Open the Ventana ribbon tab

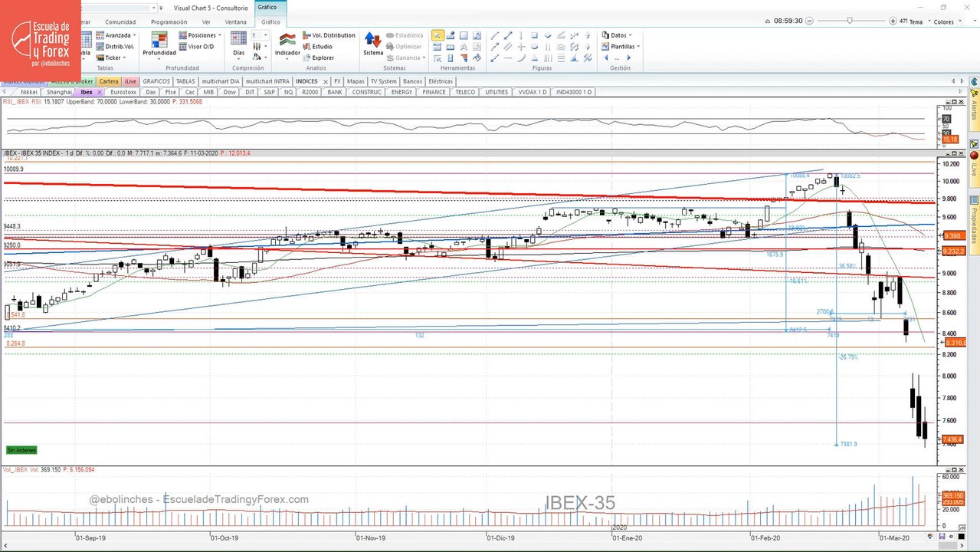click(x=236, y=21)
